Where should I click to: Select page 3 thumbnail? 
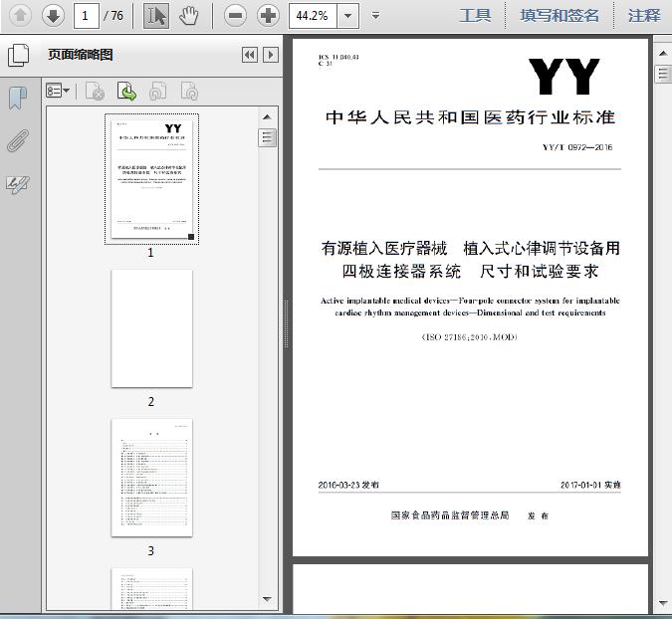(151, 478)
